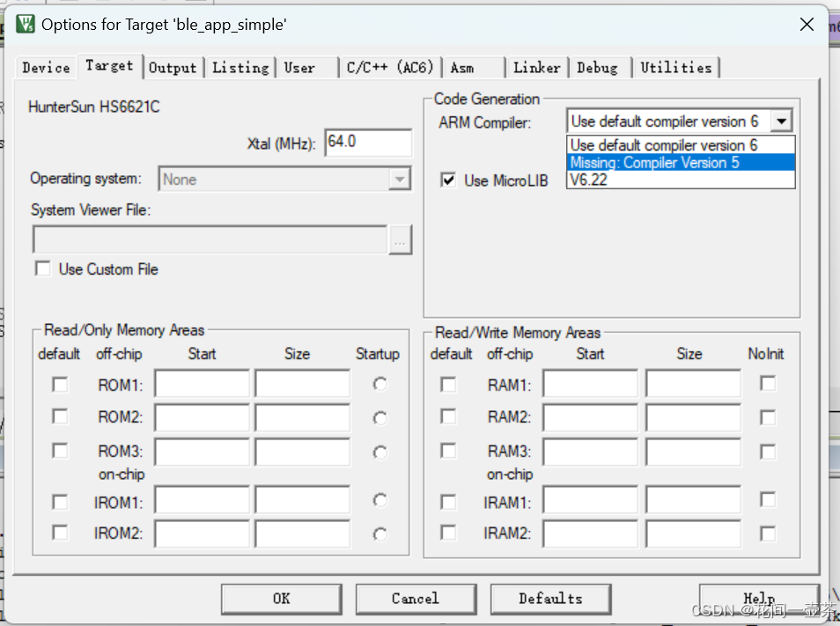This screenshot has height=626, width=840.
Task: Check the IROM2 default checkbox
Action: click(x=60, y=533)
